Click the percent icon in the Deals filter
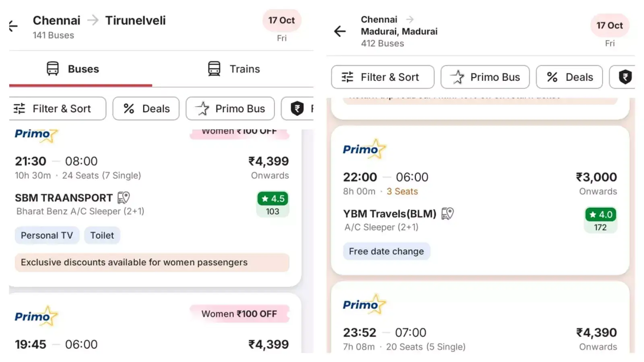644x362 pixels. [129, 109]
